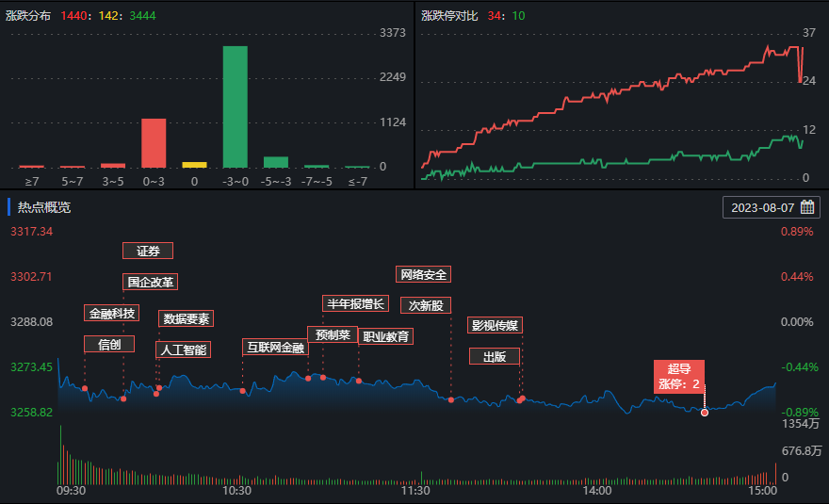
Task: Select the 信创 hotspot label
Action: pyautogui.click(x=109, y=344)
